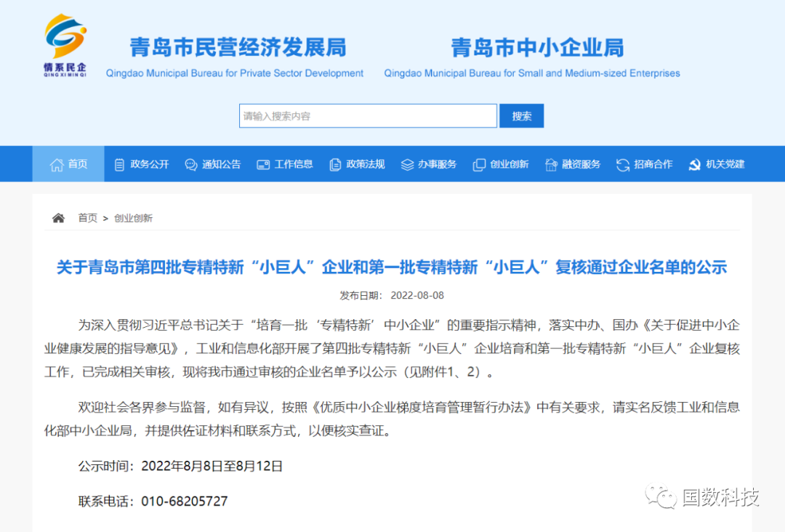Click the 青岛市中小企业局 header title
The image size is (785, 532).
coord(537,47)
